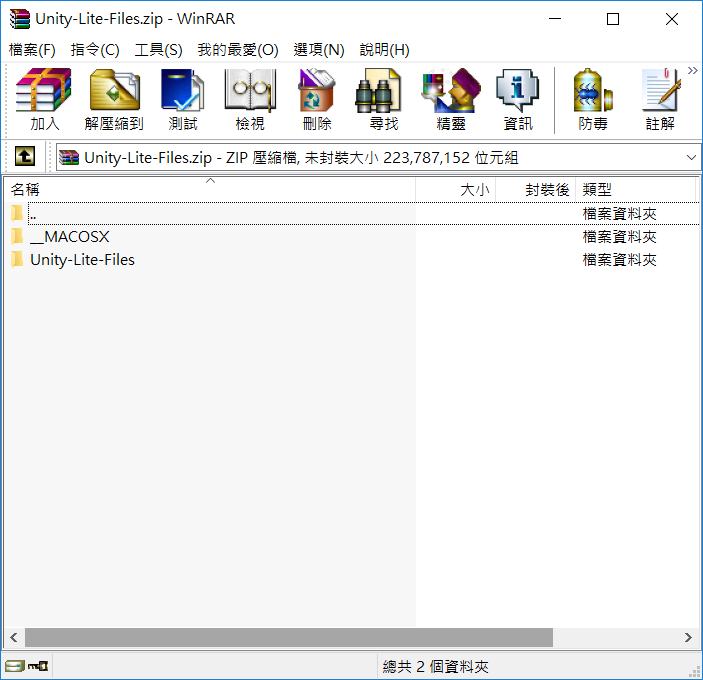Click the __MACOSX folder icon

[17, 236]
